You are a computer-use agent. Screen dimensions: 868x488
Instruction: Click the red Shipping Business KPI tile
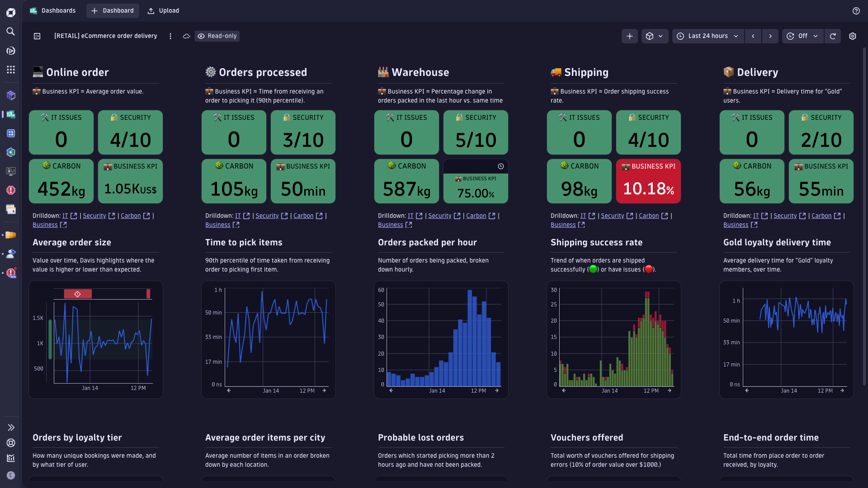tap(648, 181)
